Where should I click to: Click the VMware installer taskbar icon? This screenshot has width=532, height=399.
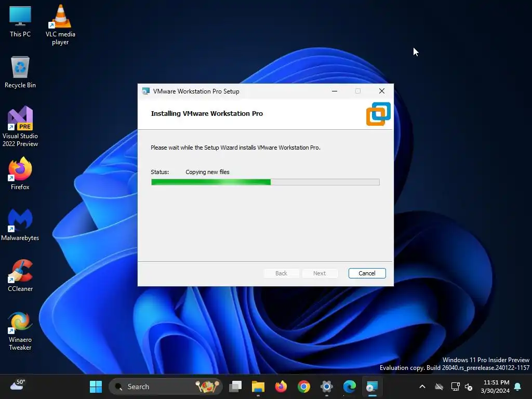372,387
